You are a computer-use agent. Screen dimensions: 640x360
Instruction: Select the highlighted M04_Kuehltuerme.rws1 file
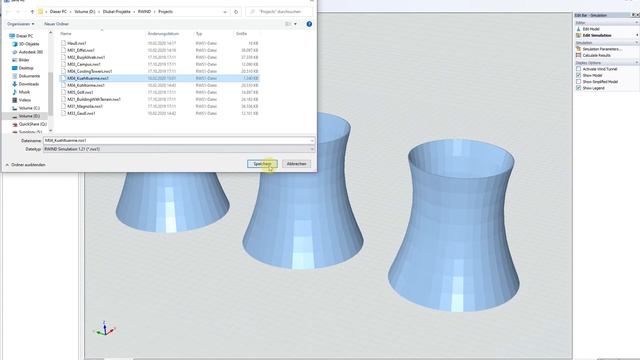(159, 78)
